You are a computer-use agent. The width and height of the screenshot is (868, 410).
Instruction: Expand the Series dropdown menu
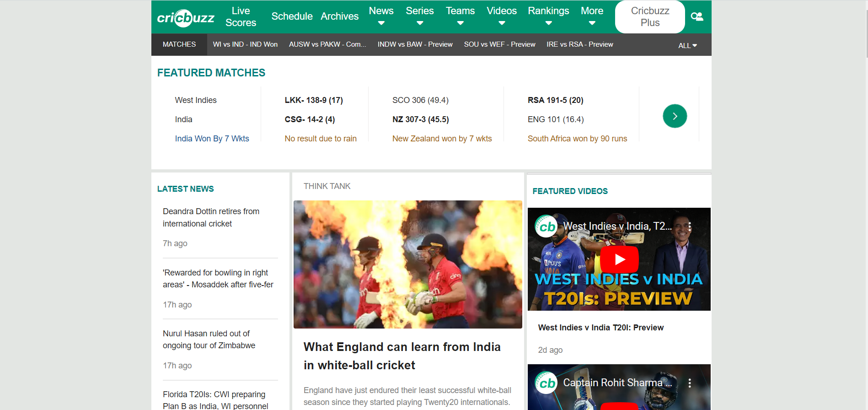tap(419, 16)
